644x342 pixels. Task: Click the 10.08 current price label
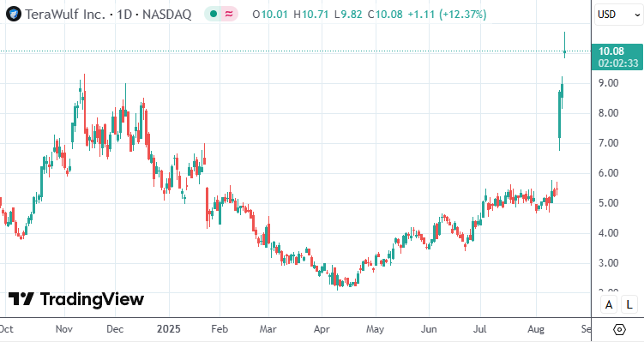(x=611, y=51)
